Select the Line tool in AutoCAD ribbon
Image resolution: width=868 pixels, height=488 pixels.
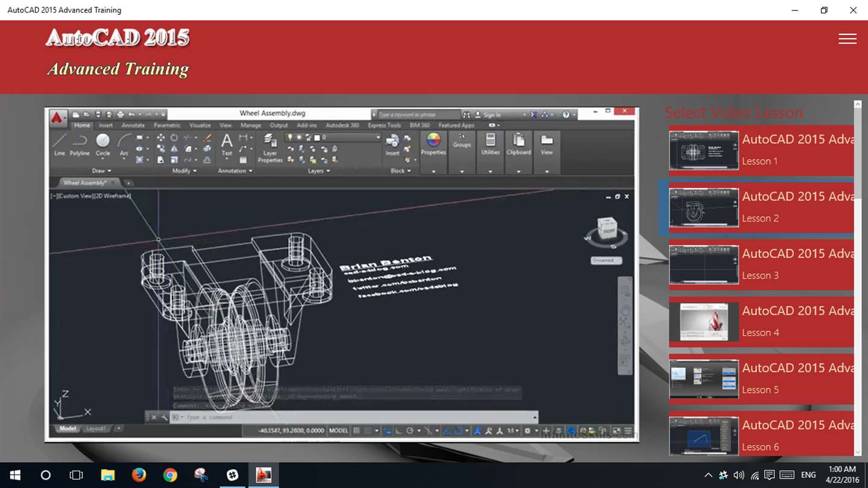point(59,145)
